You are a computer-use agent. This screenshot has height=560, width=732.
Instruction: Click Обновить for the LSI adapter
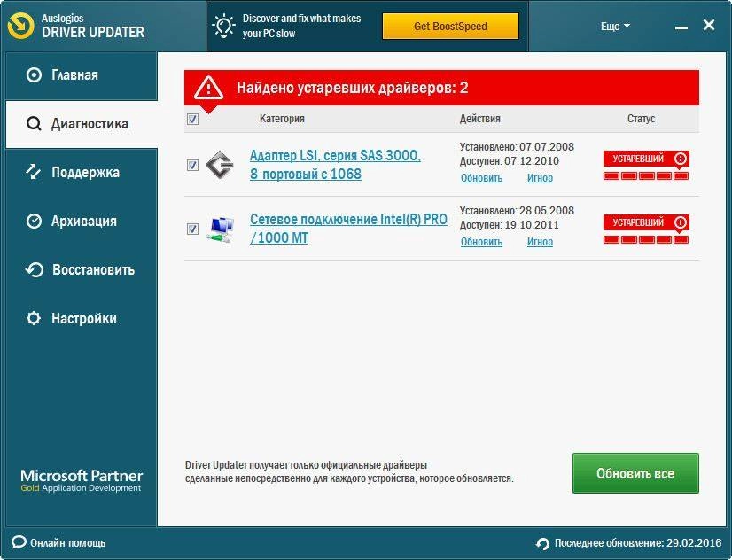coord(481,178)
